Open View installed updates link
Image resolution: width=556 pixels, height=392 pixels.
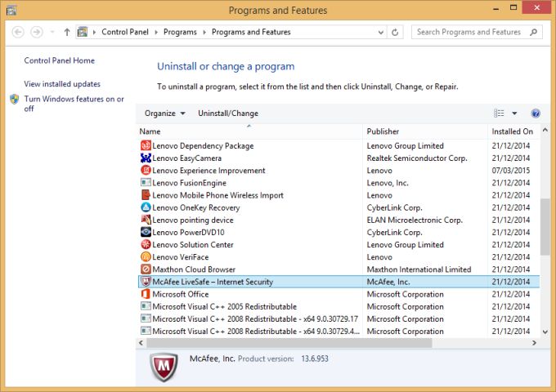62,84
